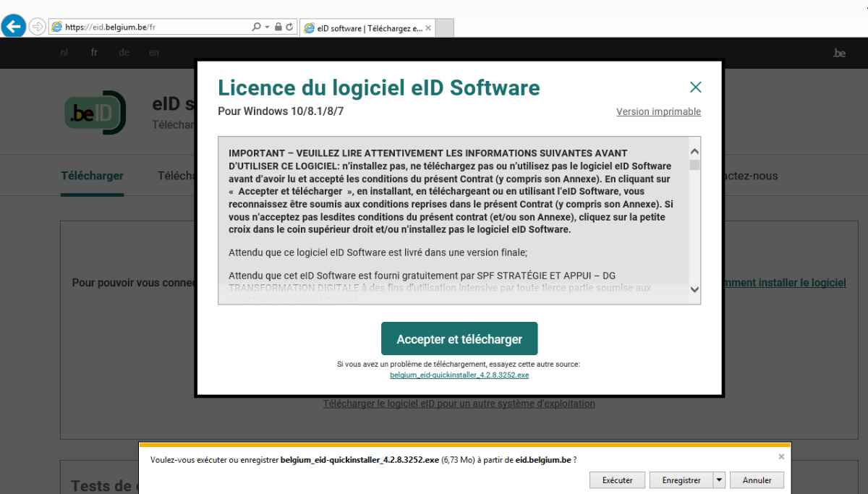Click the licence text scrollbar up arrow
The height and width of the screenshot is (494, 868).
click(695, 152)
